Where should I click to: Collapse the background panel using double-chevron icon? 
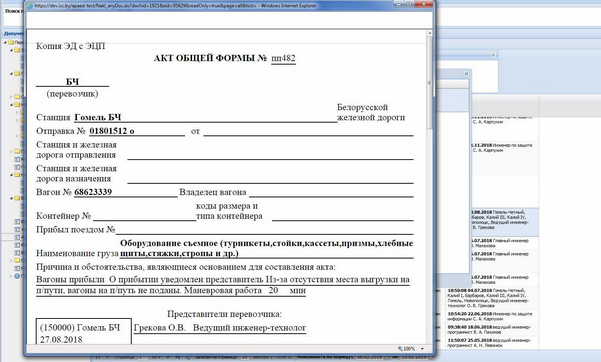[x=493, y=55]
